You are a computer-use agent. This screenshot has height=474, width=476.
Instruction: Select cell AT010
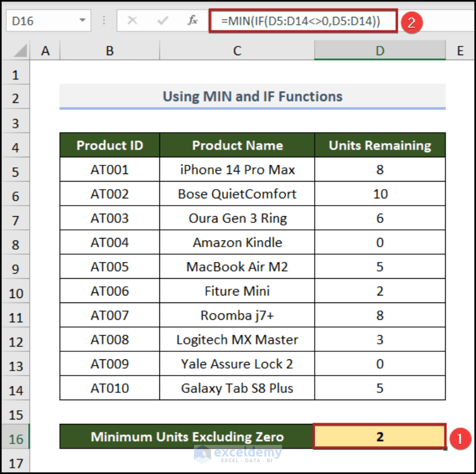[x=110, y=388]
